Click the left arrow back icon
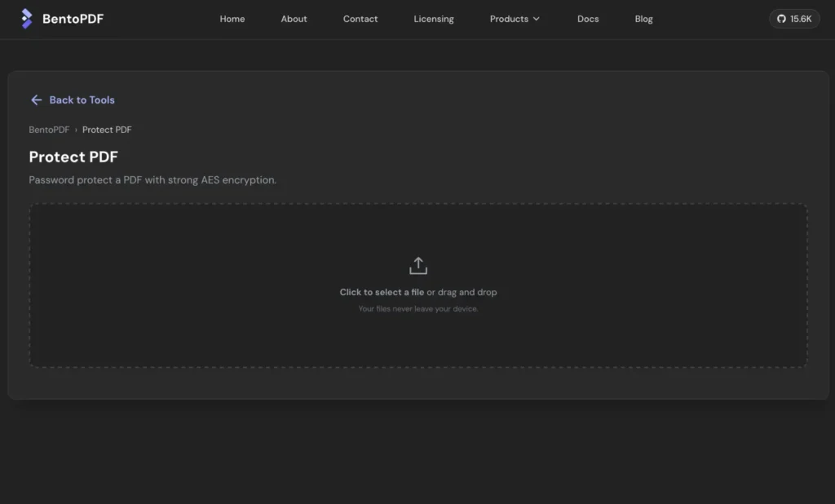This screenshot has width=835, height=504. (36, 99)
